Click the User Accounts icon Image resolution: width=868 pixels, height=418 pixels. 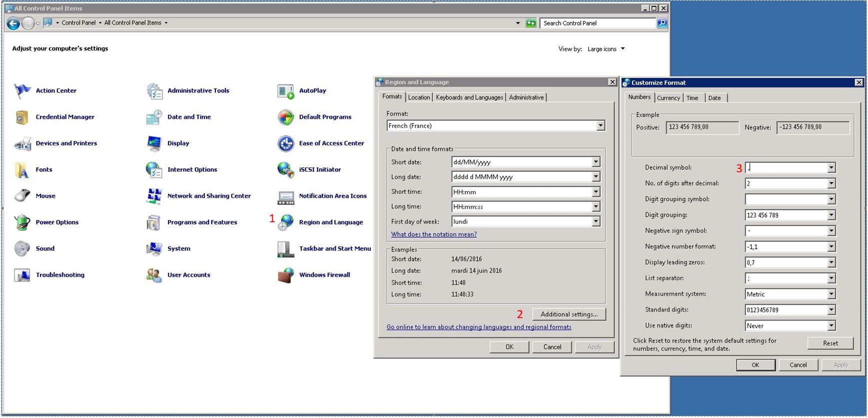(154, 275)
